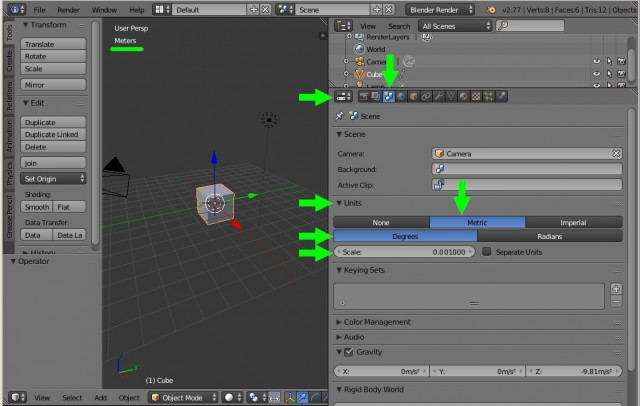This screenshot has width=640, height=406.
Task: Add a new screen layout
Action: click(x=254, y=9)
